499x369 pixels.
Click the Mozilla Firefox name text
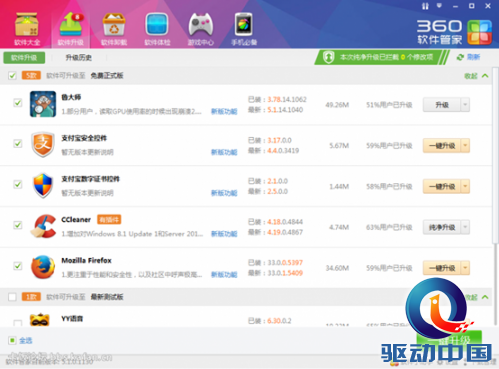tap(86, 260)
